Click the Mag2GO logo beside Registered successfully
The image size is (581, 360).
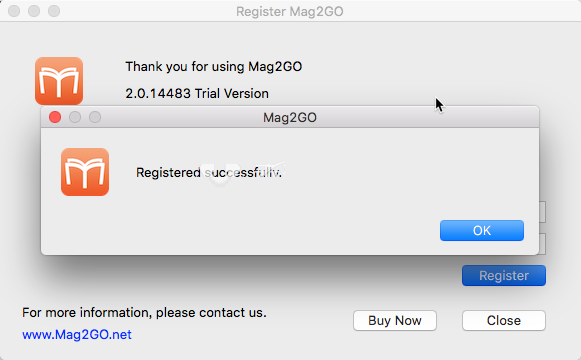(x=85, y=172)
